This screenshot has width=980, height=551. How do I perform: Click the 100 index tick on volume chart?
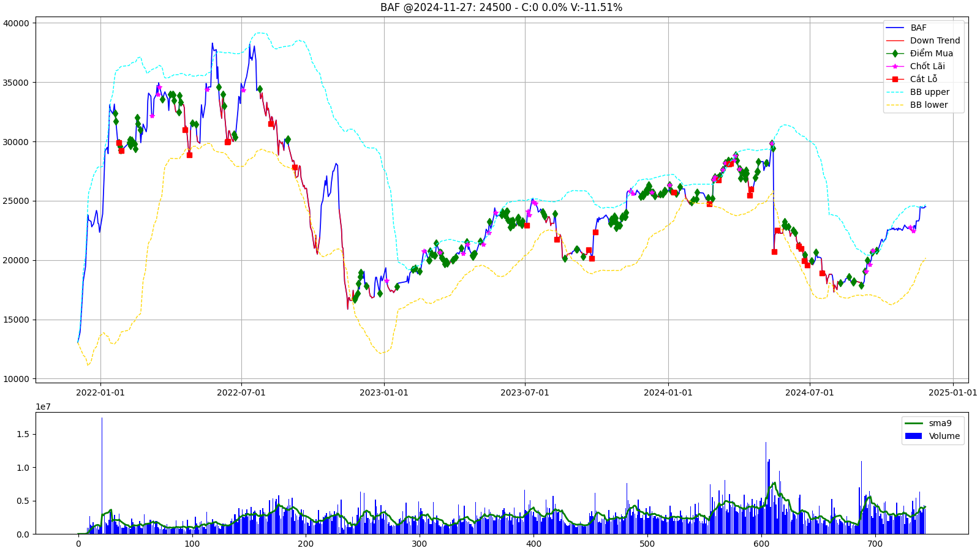(192, 544)
